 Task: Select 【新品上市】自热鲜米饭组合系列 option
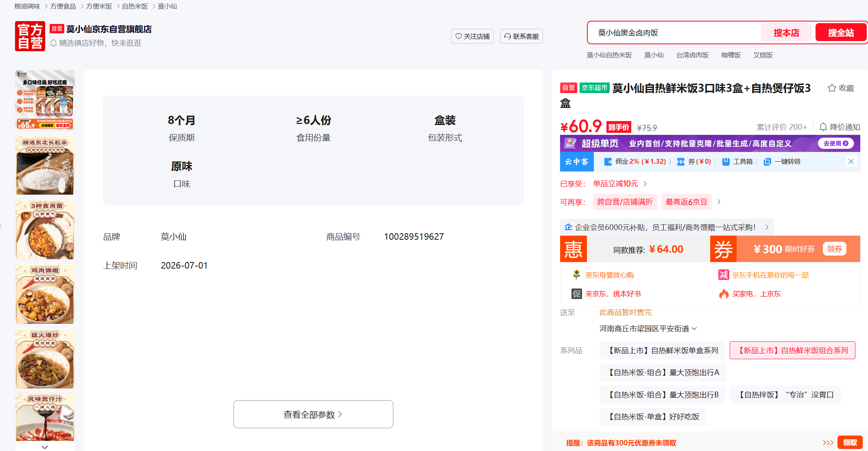pos(792,350)
